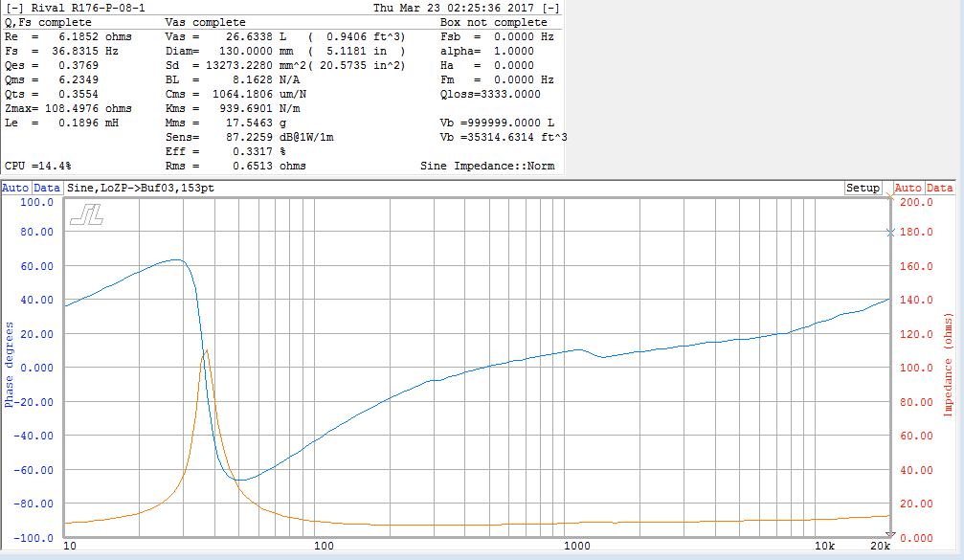Open the red Data button on the impedance axis
This screenshot has height=560, width=964.
(x=939, y=188)
